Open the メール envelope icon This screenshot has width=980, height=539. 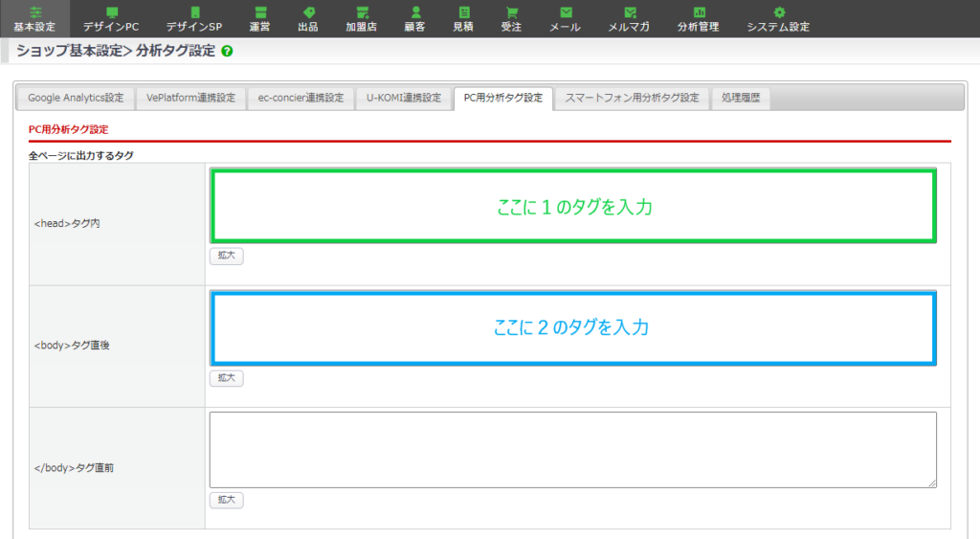point(566,12)
